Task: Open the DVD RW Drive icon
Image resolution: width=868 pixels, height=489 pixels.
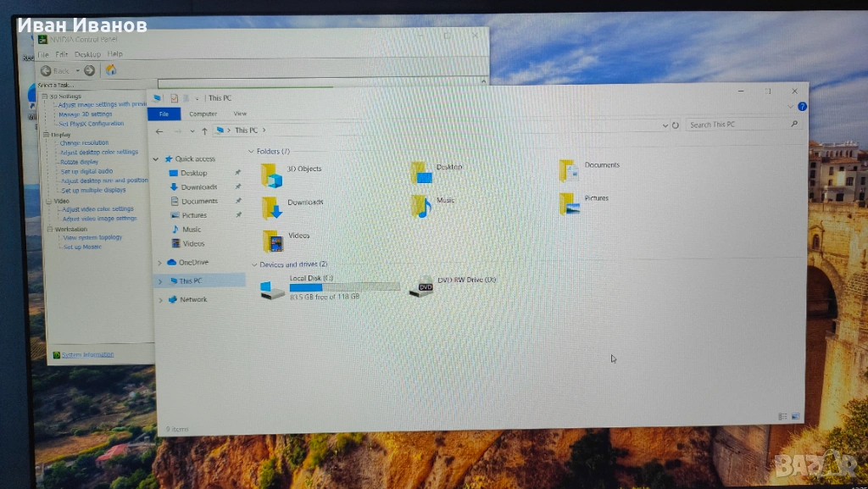Action: click(422, 286)
